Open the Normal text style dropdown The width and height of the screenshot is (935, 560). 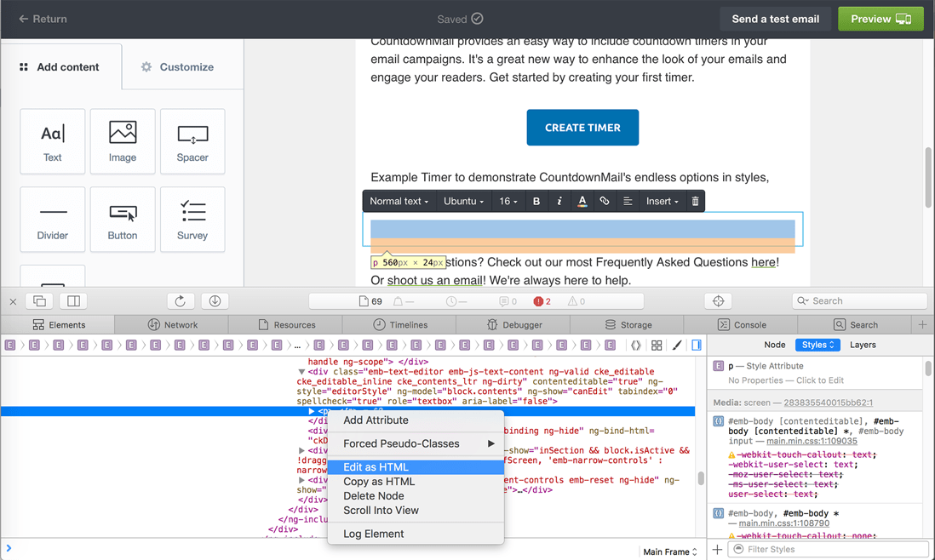click(x=399, y=202)
